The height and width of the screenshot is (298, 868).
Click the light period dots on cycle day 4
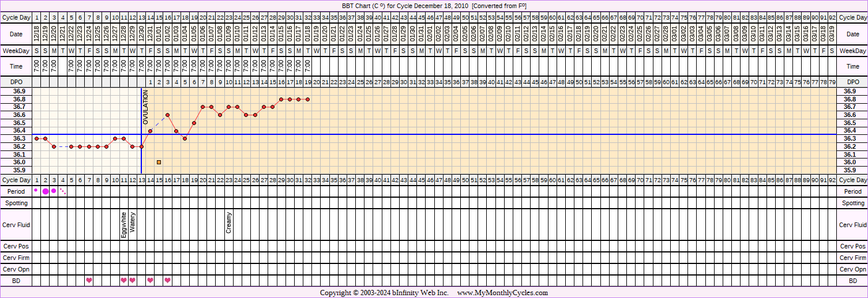coord(63,191)
